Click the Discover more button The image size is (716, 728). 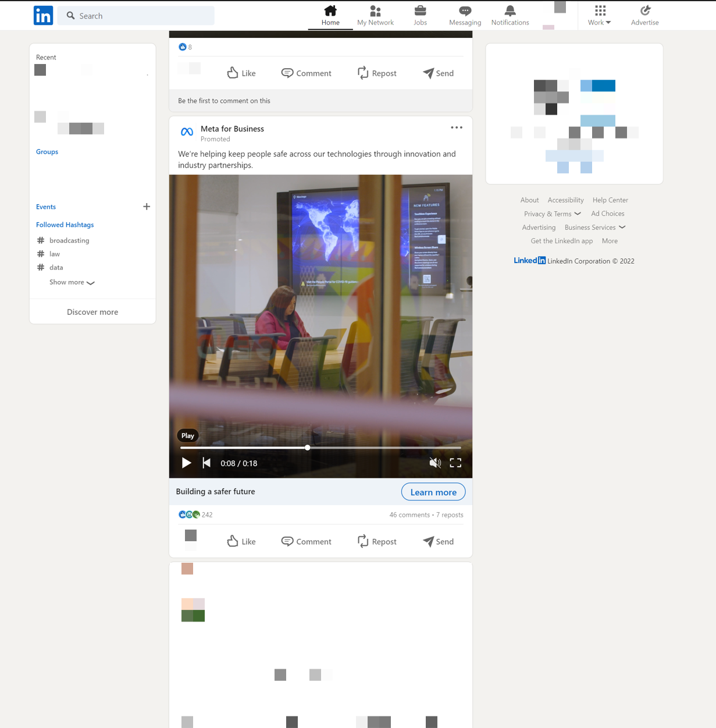pos(92,312)
